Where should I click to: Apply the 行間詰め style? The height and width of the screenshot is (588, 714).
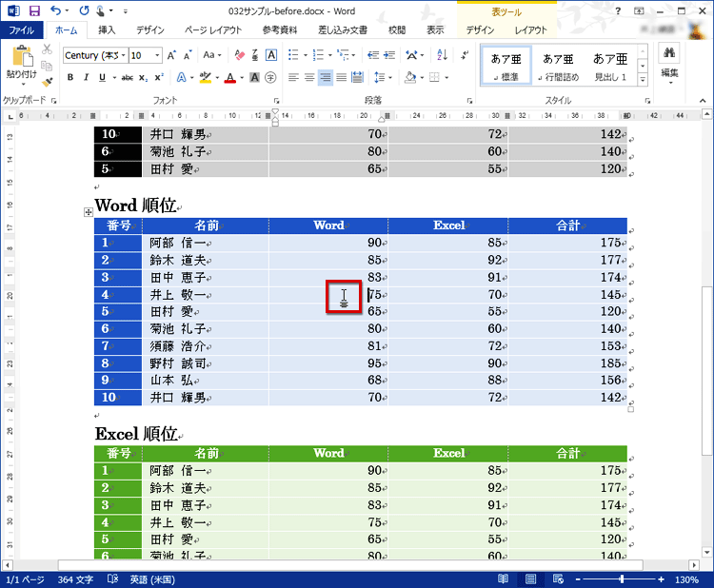[558, 65]
